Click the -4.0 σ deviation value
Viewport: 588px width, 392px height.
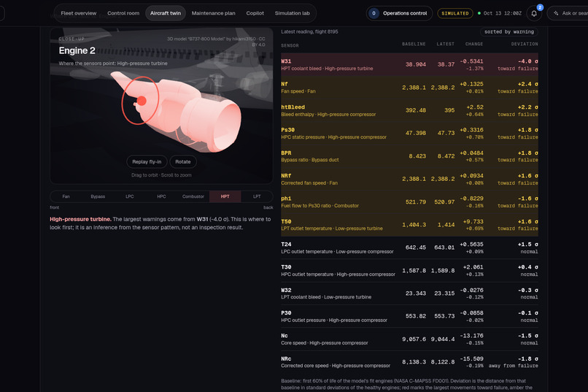pos(528,61)
